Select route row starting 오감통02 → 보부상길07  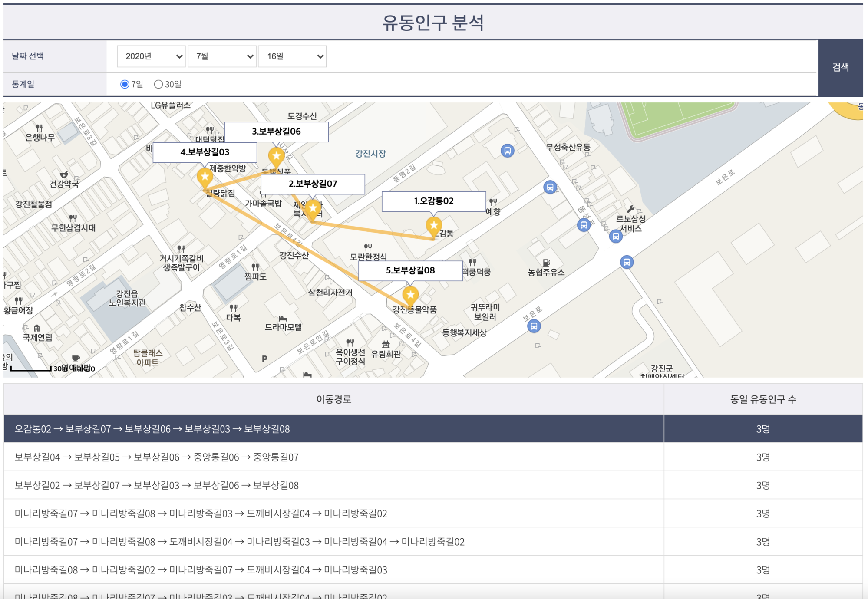(433, 429)
